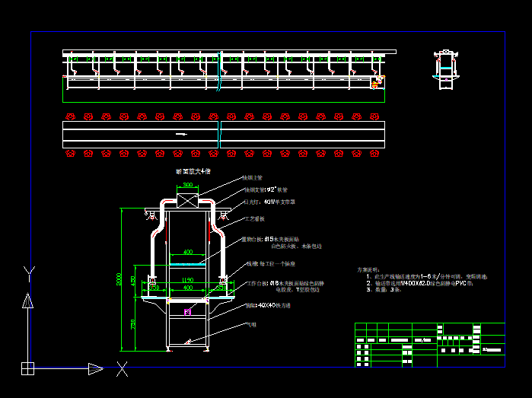The image size is (532, 398).
Task: Select the right '350' dimension text
Action: pos(221,288)
